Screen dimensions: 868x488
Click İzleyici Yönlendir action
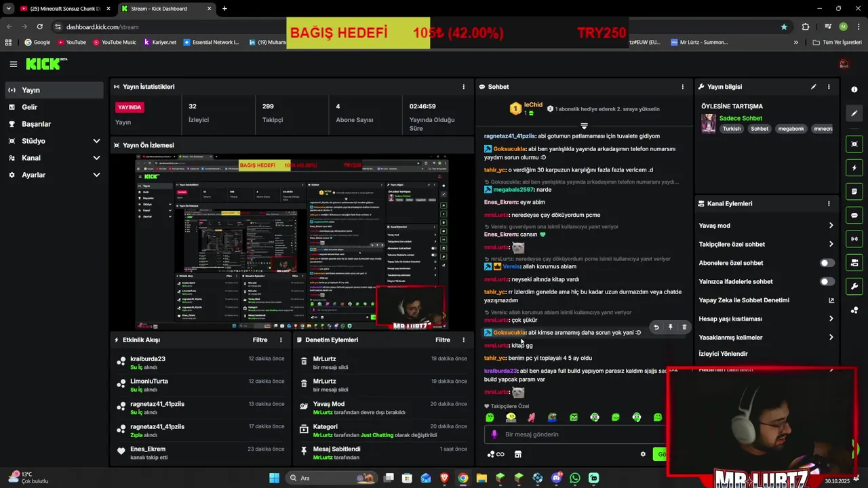click(723, 354)
